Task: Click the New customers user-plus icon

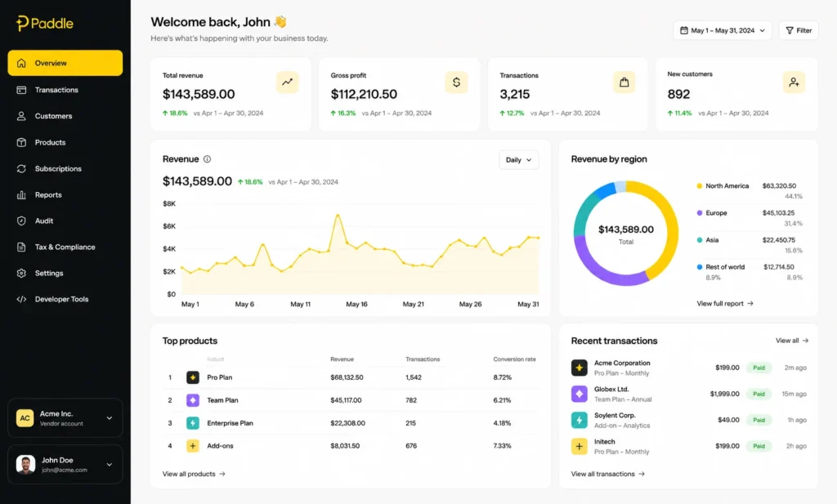Action: 794,83
